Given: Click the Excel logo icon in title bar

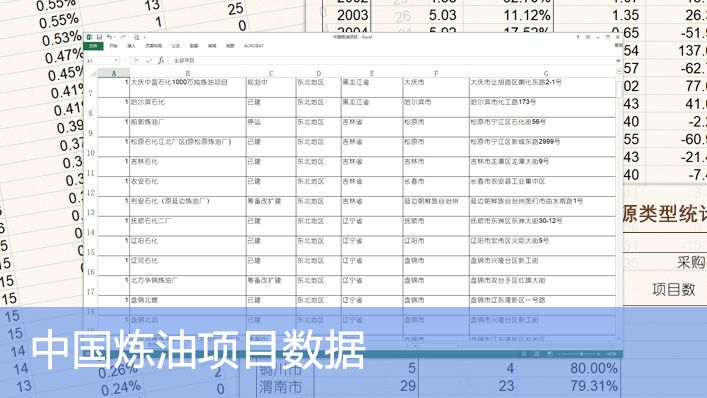Looking at the screenshot, I should 89,37.
